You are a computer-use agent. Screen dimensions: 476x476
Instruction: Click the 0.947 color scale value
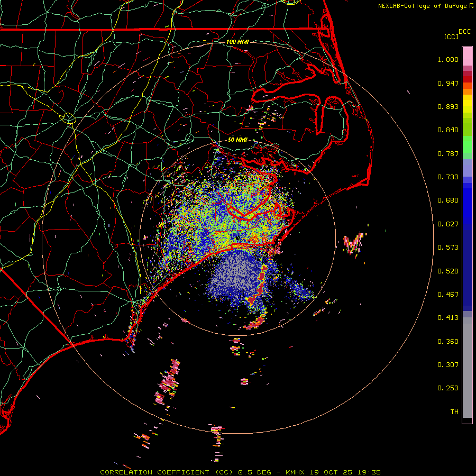(448, 83)
